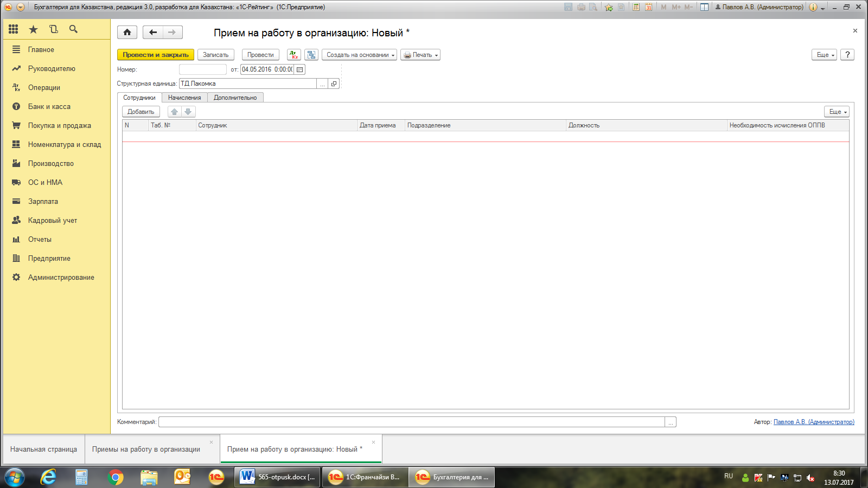Click Добавить to add an employee row
Image resolution: width=868 pixels, height=488 pixels.
coord(141,112)
